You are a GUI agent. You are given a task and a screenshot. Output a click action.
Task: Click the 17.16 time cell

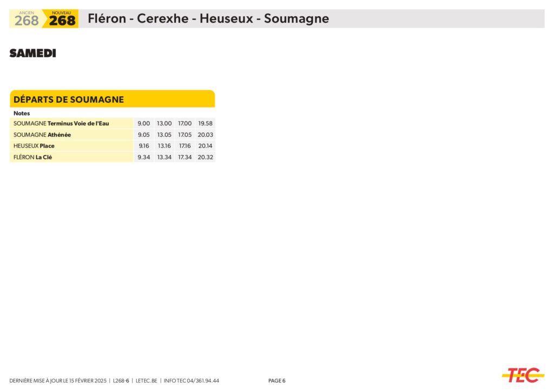point(185,146)
